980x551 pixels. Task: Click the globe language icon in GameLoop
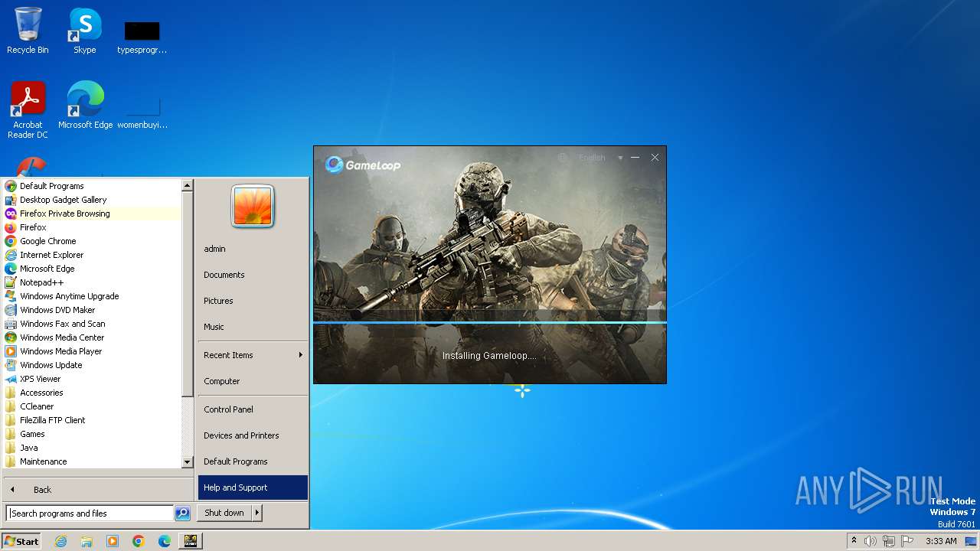coord(563,158)
